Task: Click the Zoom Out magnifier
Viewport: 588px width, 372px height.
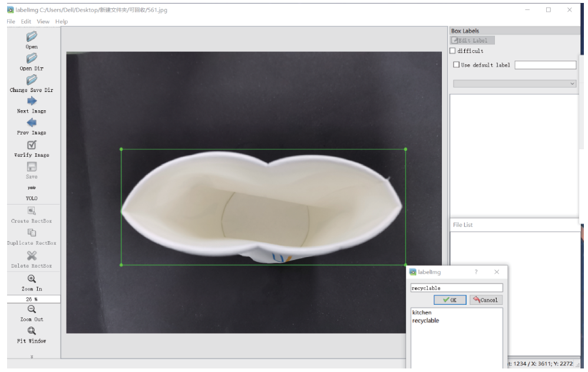Action: (32, 310)
